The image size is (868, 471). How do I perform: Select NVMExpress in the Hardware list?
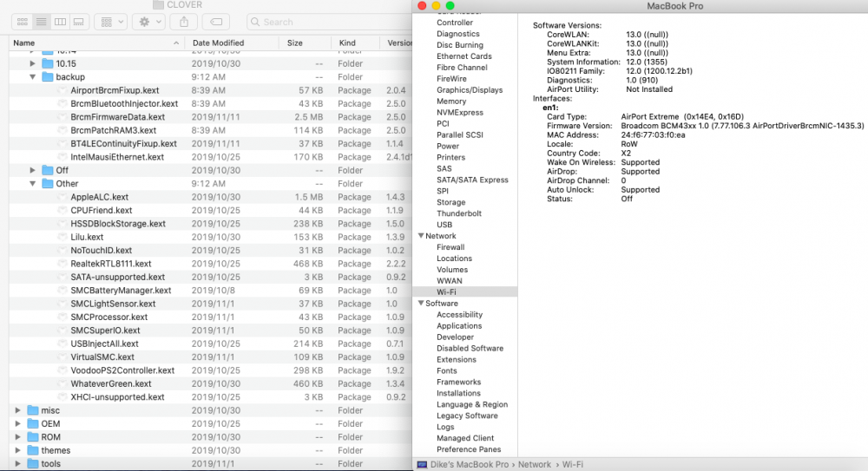460,113
